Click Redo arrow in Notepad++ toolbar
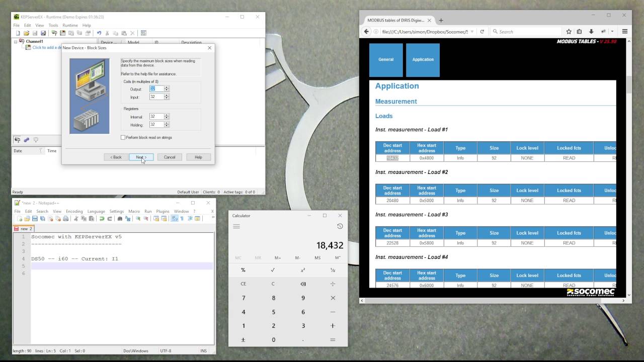Screen dimensions: 644x362 tap(110, 219)
